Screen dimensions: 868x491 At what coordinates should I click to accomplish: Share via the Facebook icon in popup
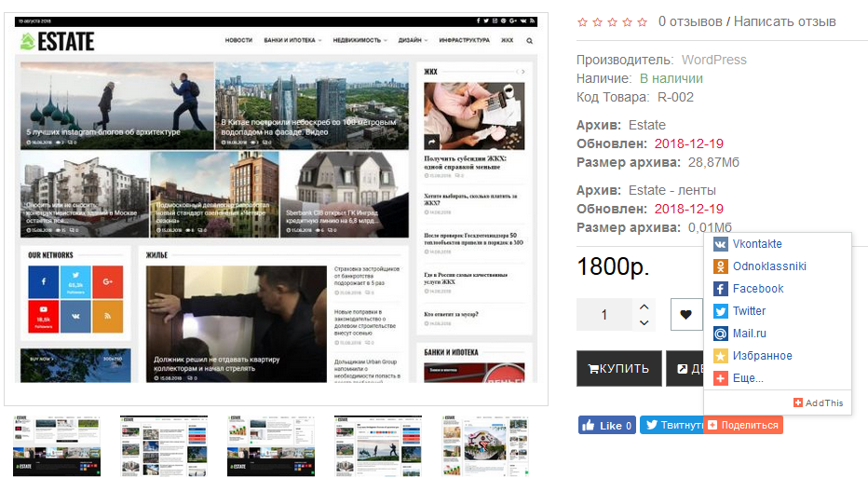coord(721,289)
